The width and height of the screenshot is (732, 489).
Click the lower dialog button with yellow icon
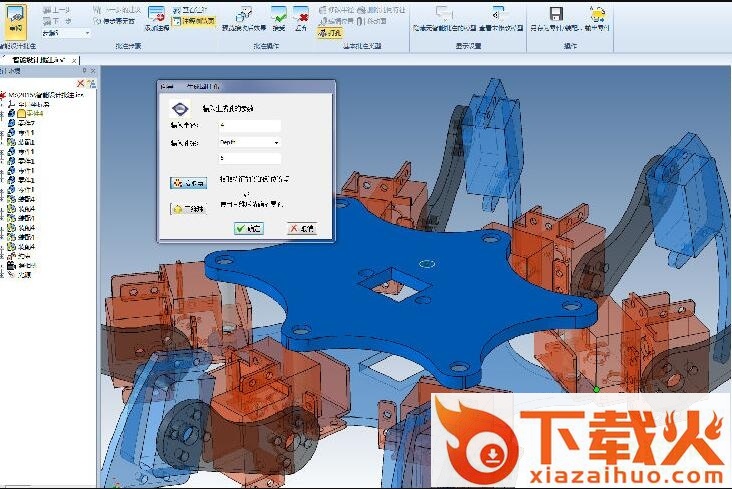[187, 209]
